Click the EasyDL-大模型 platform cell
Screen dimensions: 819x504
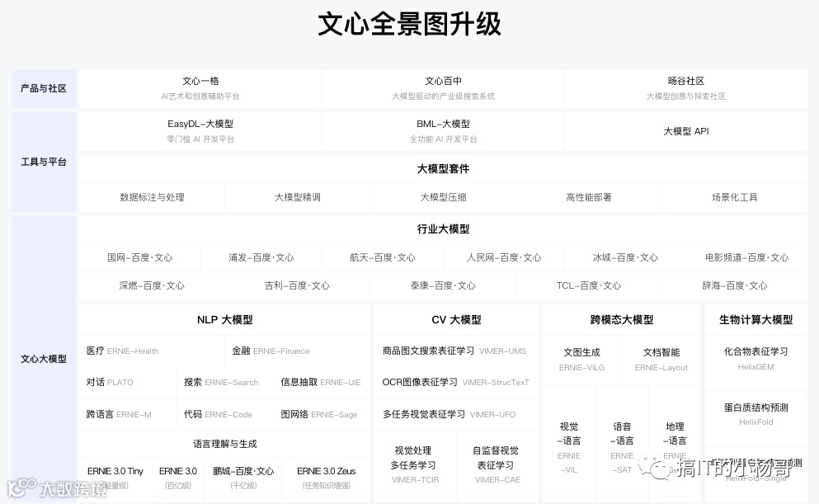pos(200,131)
